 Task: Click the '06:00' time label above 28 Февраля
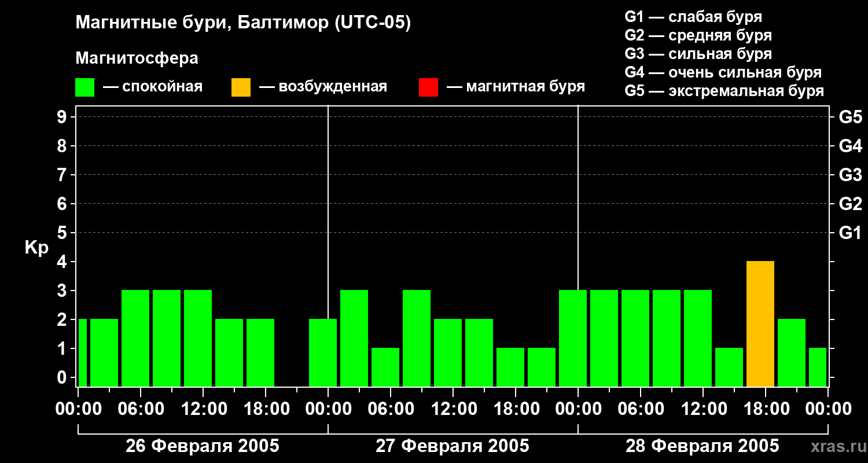coord(641,409)
